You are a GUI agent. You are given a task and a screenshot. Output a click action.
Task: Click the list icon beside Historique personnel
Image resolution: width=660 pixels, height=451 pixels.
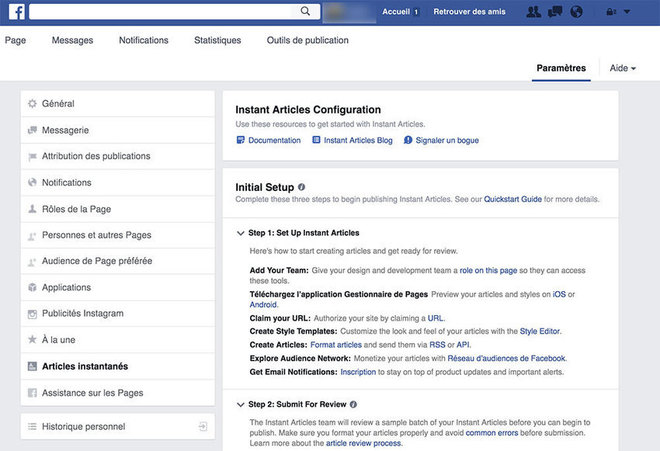(32, 427)
